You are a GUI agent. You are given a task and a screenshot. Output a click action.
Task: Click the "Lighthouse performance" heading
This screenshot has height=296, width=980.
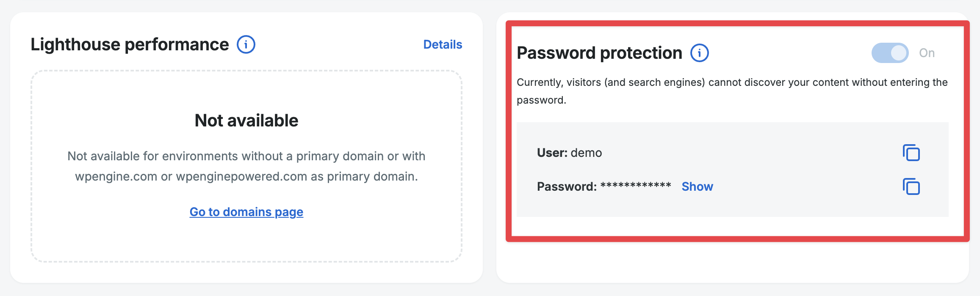click(x=130, y=44)
